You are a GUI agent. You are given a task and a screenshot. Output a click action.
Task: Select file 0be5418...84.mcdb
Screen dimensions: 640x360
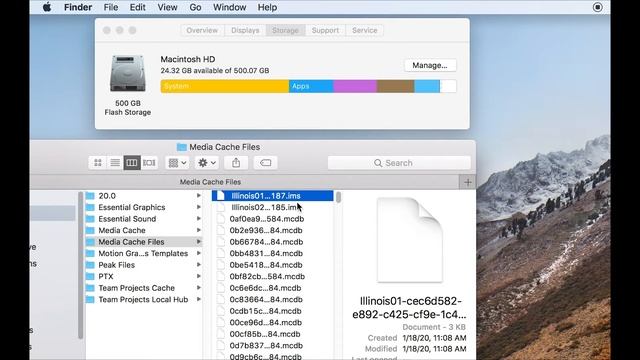coord(273,265)
